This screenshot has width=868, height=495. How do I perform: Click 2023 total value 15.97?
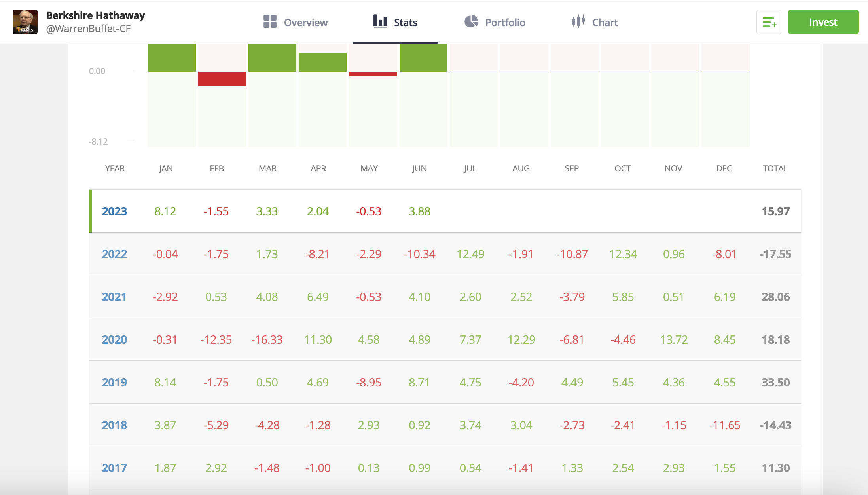[x=775, y=211]
